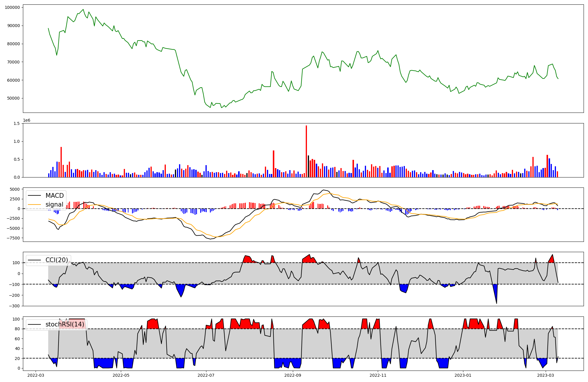Select the 2022-09 date tick label

click(x=293, y=375)
